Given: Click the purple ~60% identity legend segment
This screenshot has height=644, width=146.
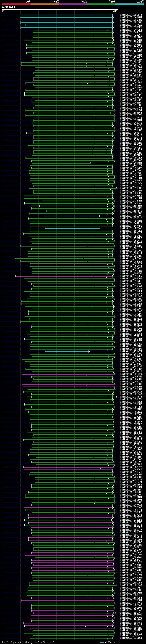Looking at the screenshot, I should [73, 4].
